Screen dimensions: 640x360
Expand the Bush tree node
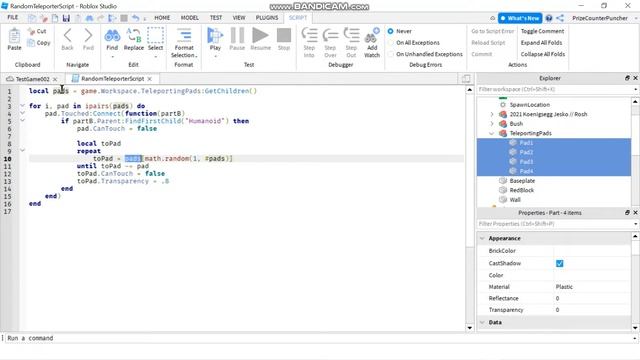(x=492, y=124)
